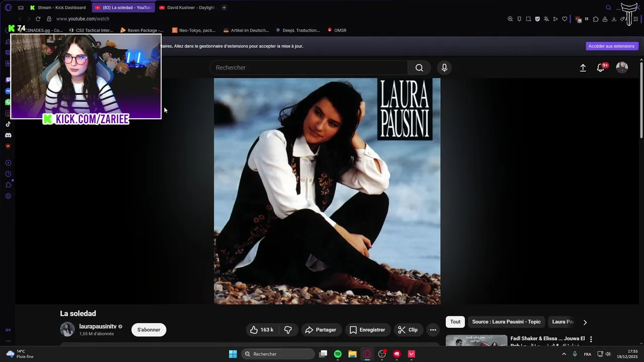
Task: Open YouTube account avatar menu
Action: (622, 68)
